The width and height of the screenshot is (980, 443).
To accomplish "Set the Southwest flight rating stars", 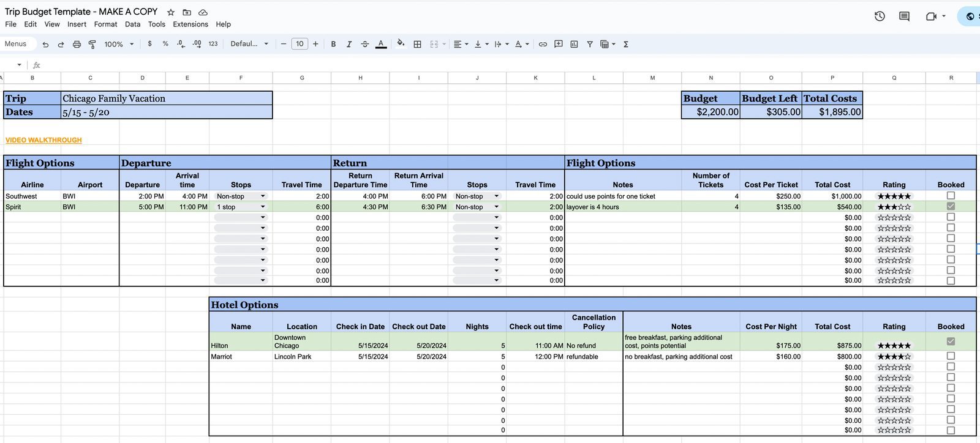I will pyautogui.click(x=894, y=196).
